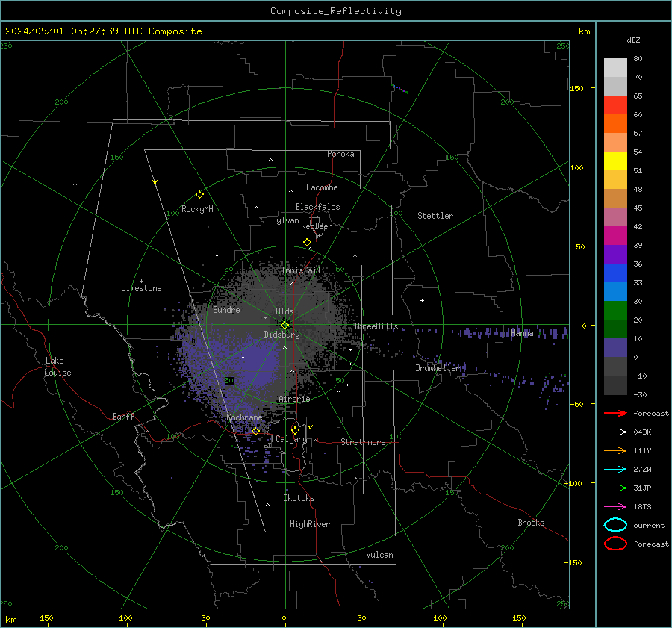Click the HighRiver label on map
Image resolution: width=672 pixels, height=628 pixels.
(x=310, y=524)
